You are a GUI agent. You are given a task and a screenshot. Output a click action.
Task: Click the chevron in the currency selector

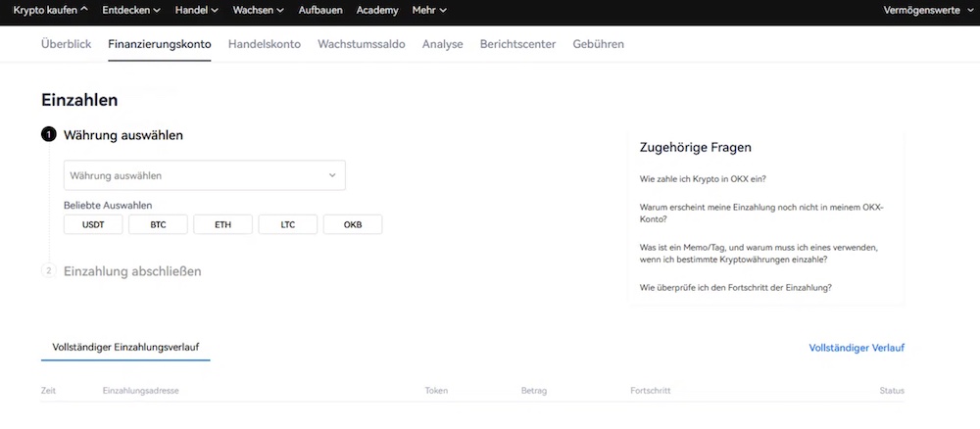(332, 175)
